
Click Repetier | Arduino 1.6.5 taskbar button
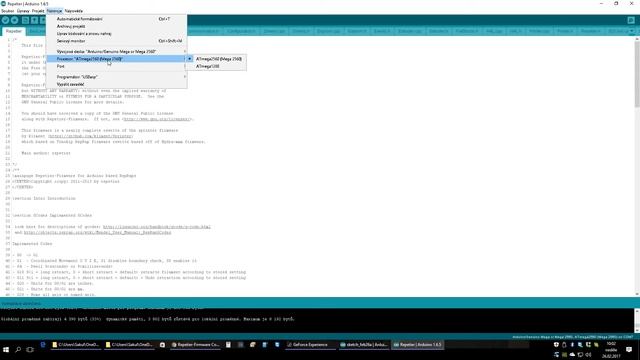[x=417, y=345]
